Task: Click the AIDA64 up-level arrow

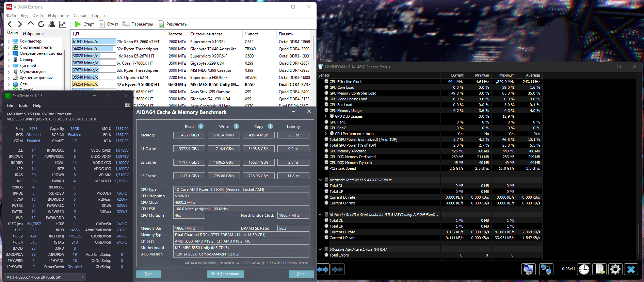Action: pyautogui.click(x=31, y=24)
